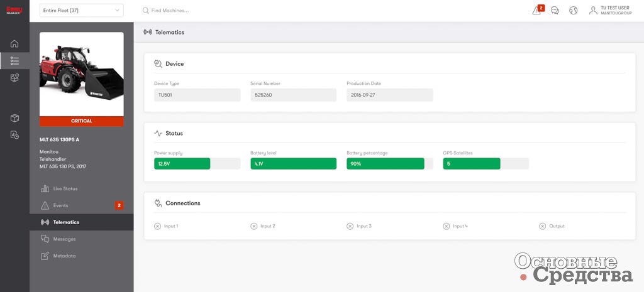Click the TU TEST USER account name
The image size is (644, 292).
615,8
